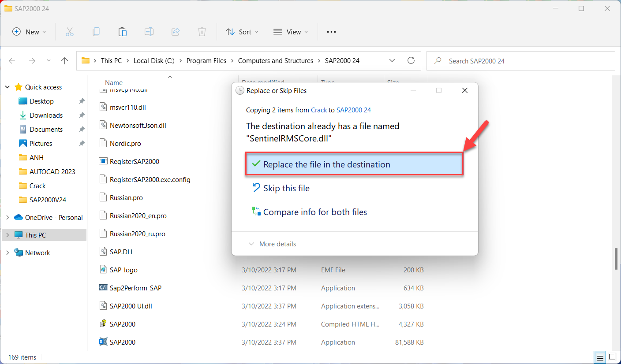
Task: Expand the OneDrive - Personal node
Action: pos(7,217)
